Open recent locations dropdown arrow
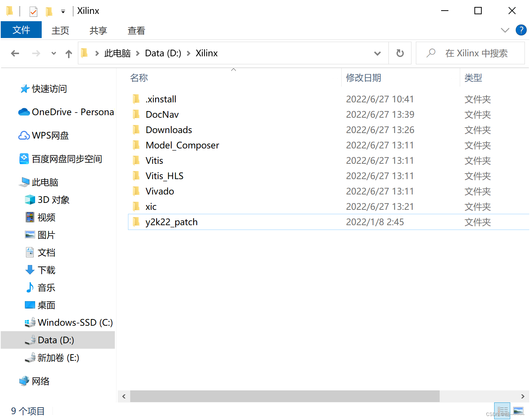This screenshot has height=420, width=530. click(54, 53)
